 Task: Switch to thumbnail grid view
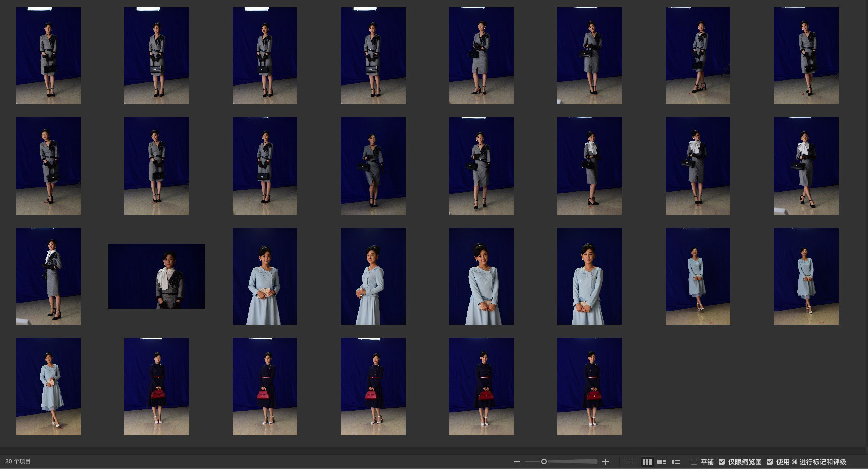click(x=646, y=462)
